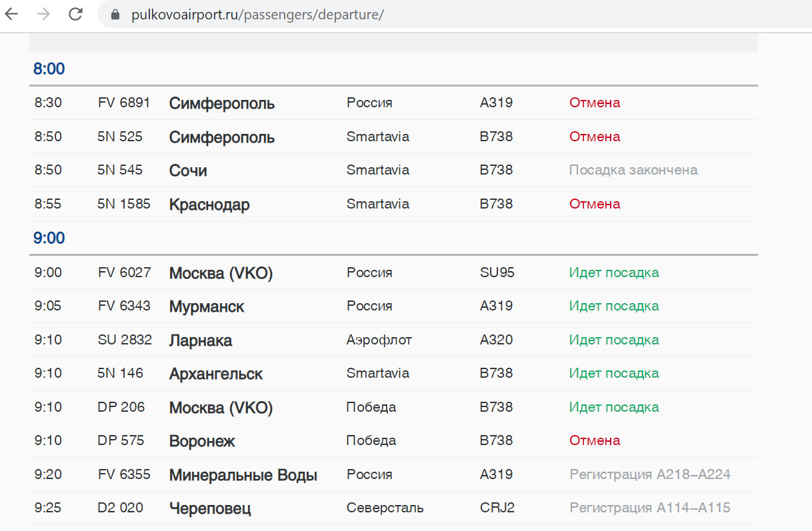Click the Архангельск destination link
812x531 pixels.
point(216,374)
